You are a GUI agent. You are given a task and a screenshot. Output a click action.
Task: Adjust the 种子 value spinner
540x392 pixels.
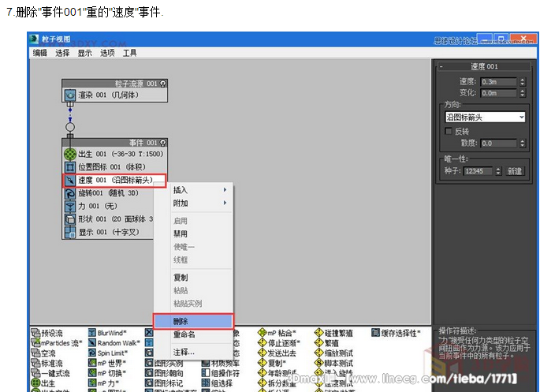click(498, 171)
